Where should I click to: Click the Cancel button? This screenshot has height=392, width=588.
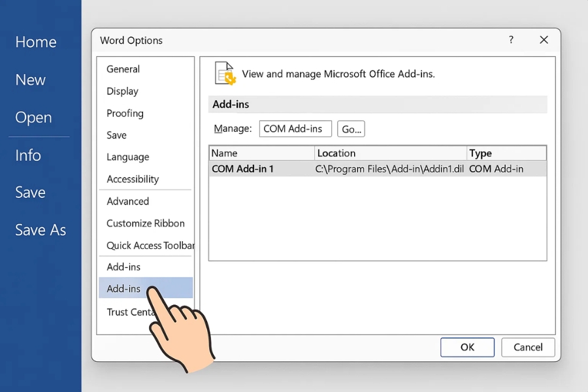[x=528, y=347]
